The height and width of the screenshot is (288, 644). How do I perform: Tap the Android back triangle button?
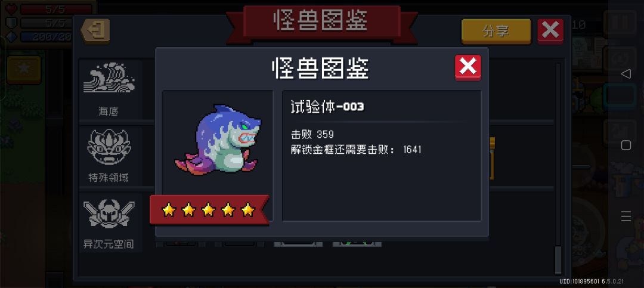[x=626, y=74]
